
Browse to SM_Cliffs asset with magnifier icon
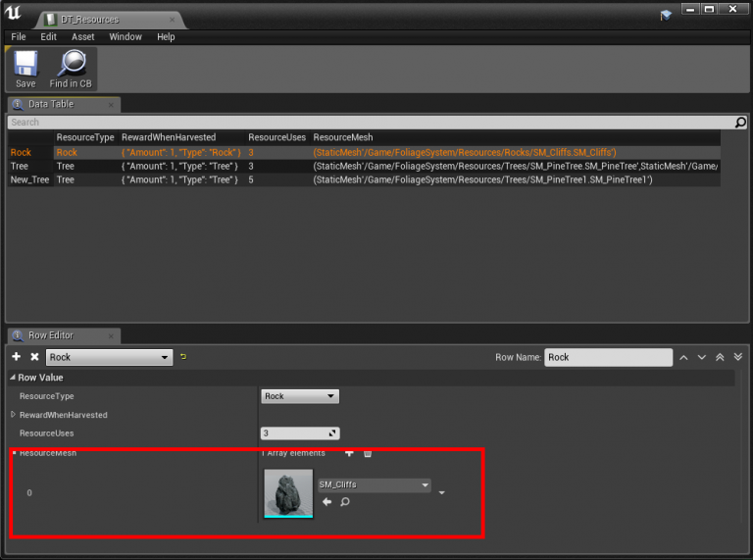tap(345, 502)
